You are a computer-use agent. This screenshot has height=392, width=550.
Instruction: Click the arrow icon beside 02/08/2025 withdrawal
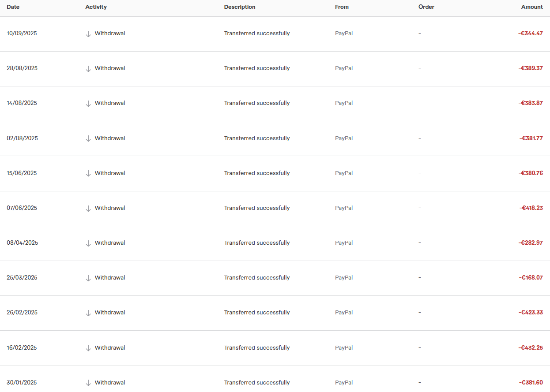coord(88,138)
